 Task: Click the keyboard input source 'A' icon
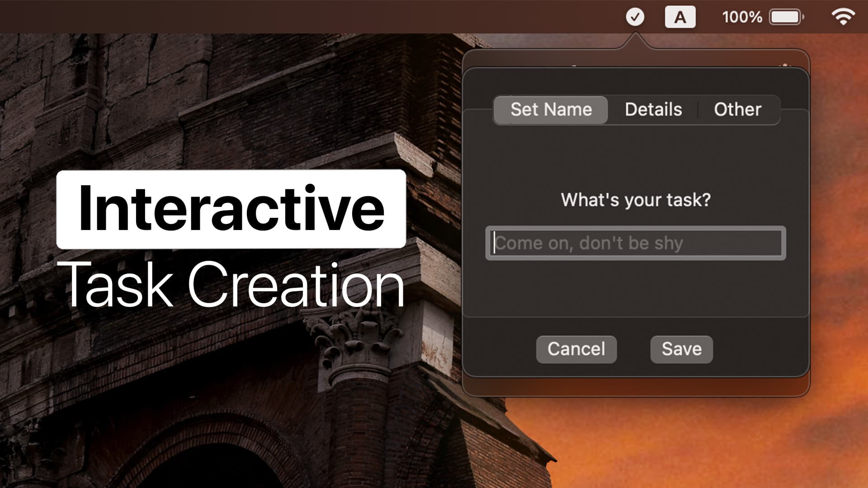pos(680,17)
